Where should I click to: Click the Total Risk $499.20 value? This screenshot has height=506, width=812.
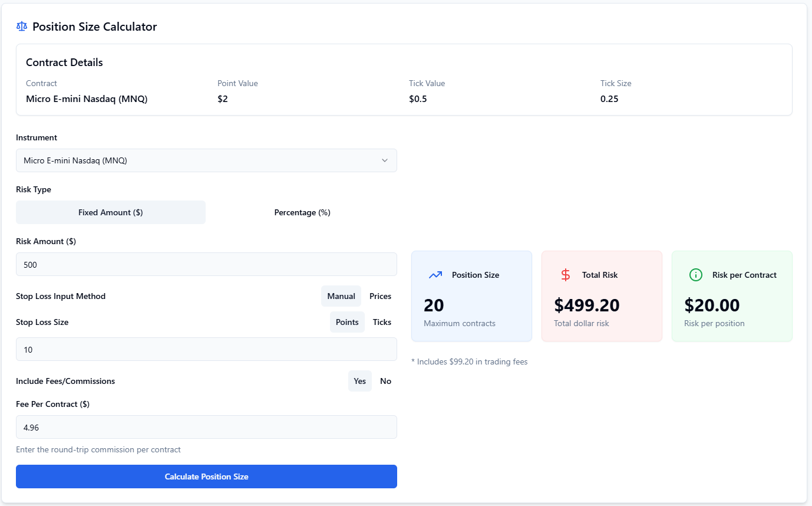[x=586, y=305]
